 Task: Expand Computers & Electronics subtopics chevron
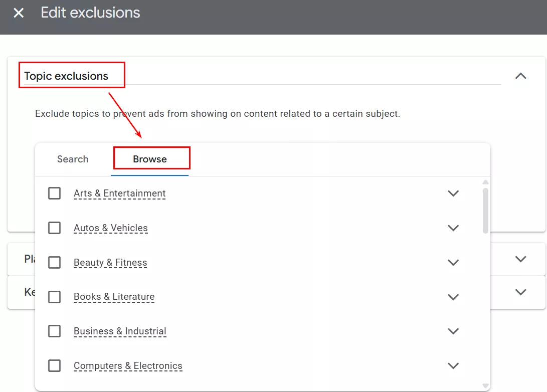pos(453,366)
